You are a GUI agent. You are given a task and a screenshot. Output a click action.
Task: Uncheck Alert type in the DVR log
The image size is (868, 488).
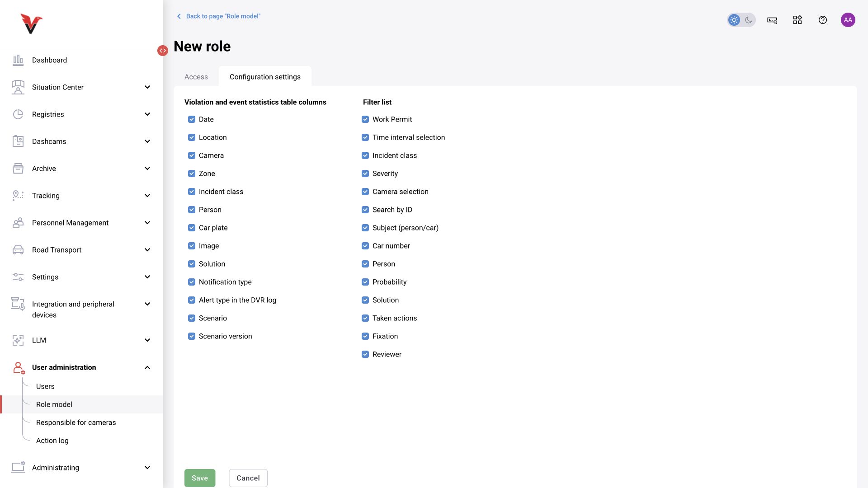point(192,300)
